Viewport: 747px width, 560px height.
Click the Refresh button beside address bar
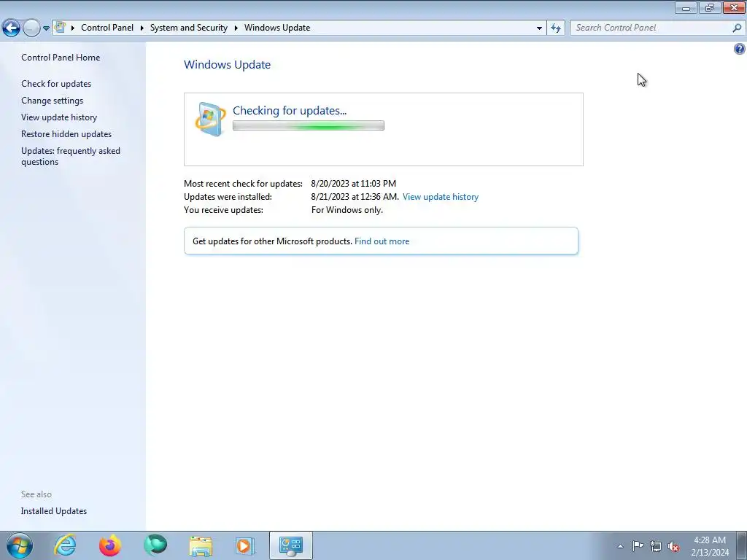[556, 28]
